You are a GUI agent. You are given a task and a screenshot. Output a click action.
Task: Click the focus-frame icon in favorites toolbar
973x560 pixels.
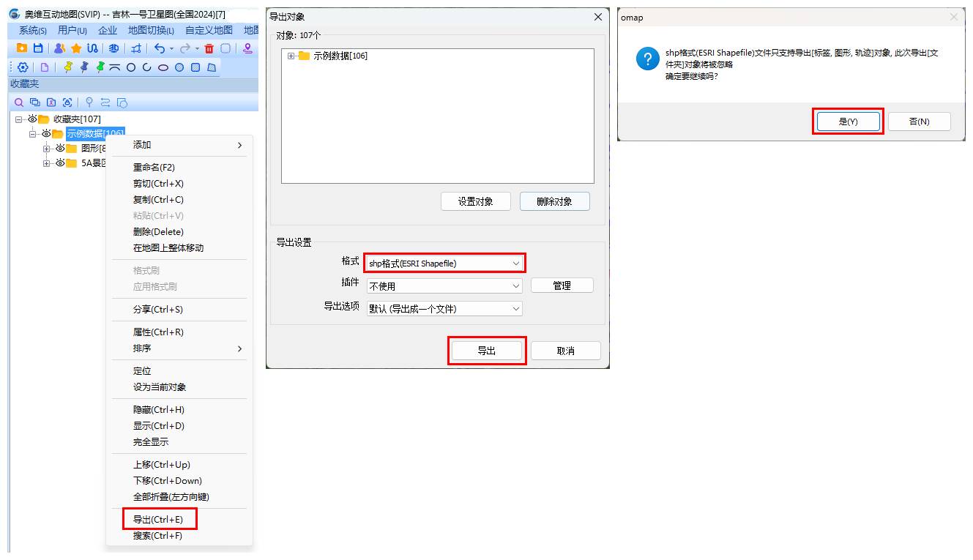[67, 102]
